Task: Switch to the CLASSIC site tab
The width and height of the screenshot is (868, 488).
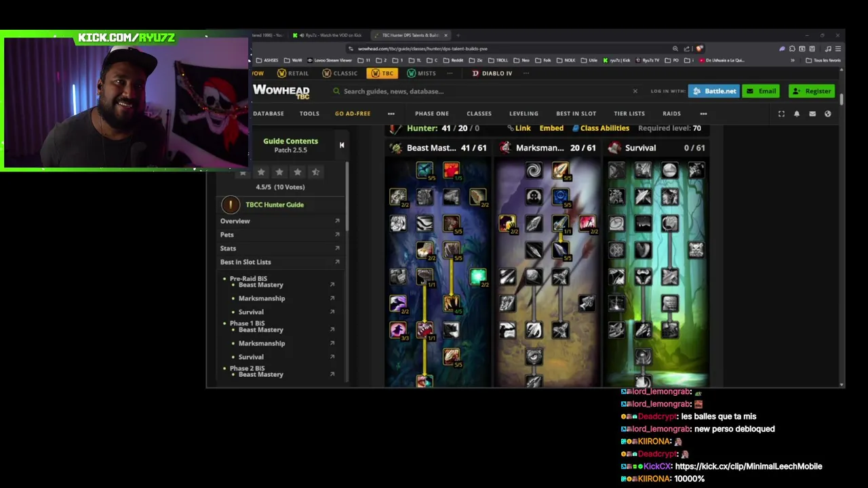Action: point(340,73)
